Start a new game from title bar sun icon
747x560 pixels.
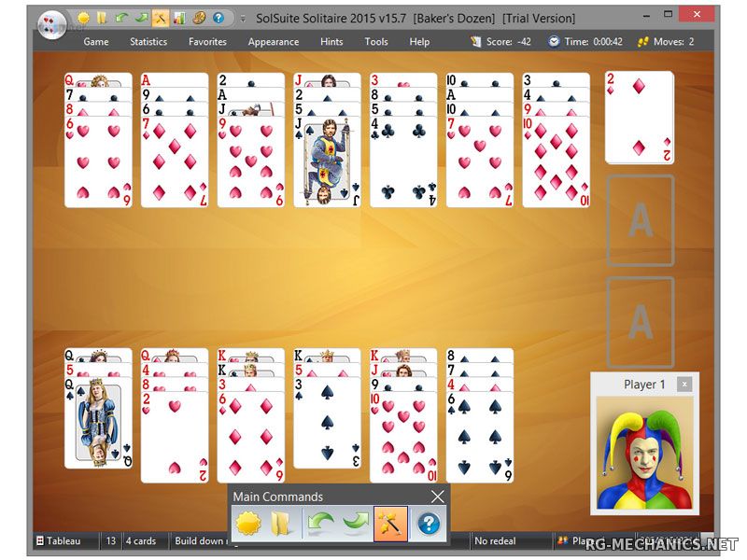[x=83, y=18]
